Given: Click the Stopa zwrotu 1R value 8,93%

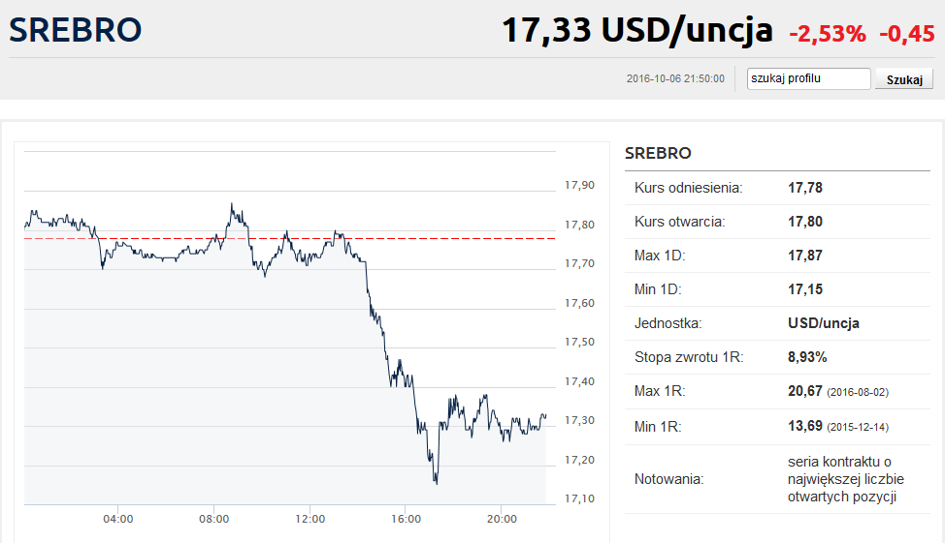Looking at the screenshot, I should click(807, 357).
